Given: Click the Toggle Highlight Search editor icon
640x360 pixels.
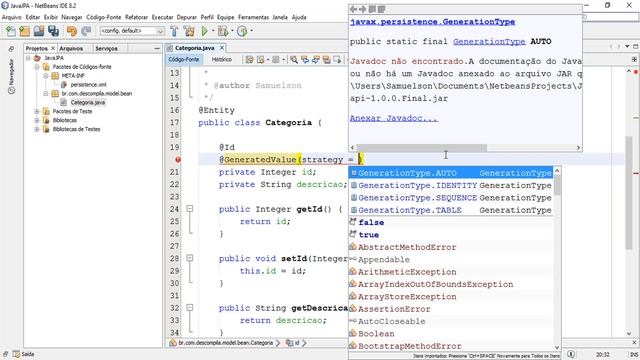Looking at the screenshot, I should click(327, 60).
